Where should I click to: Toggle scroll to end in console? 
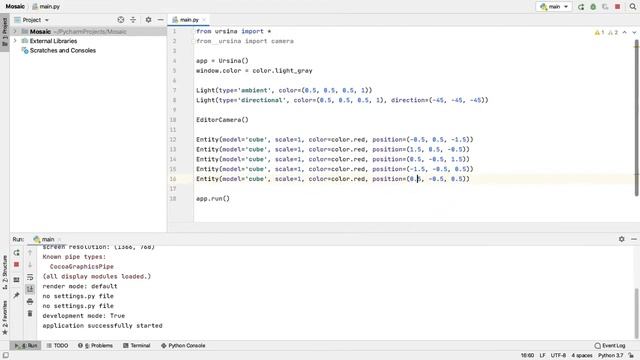click(x=30, y=289)
